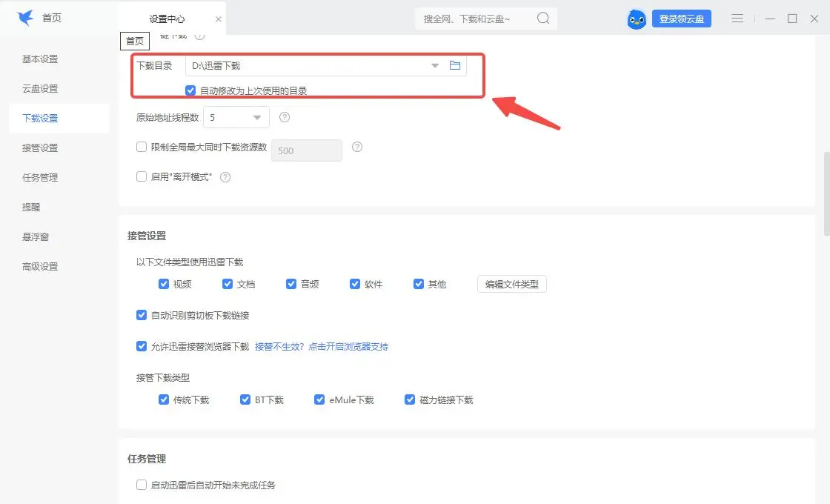This screenshot has height=504, width=830.
Task: Go to the 首页 tab
Action: [52, 19]
